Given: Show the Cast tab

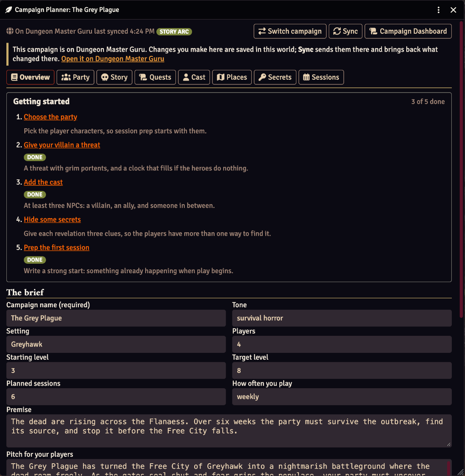Looking at the screenshot, I should point(194,77).
